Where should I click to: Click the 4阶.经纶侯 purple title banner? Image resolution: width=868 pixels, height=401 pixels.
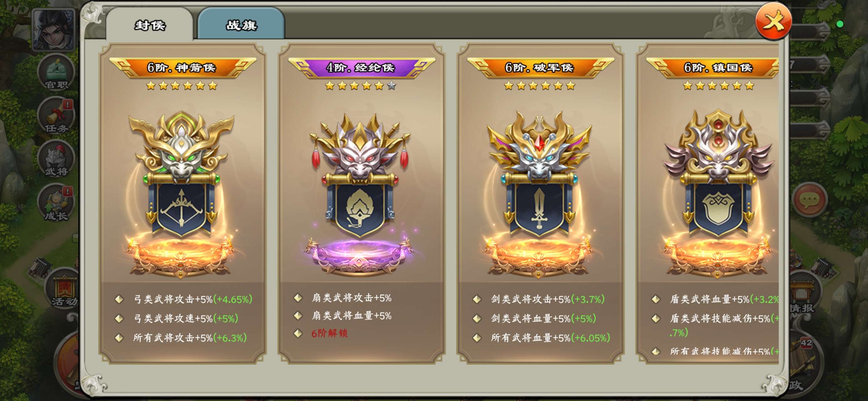[361, 67]
